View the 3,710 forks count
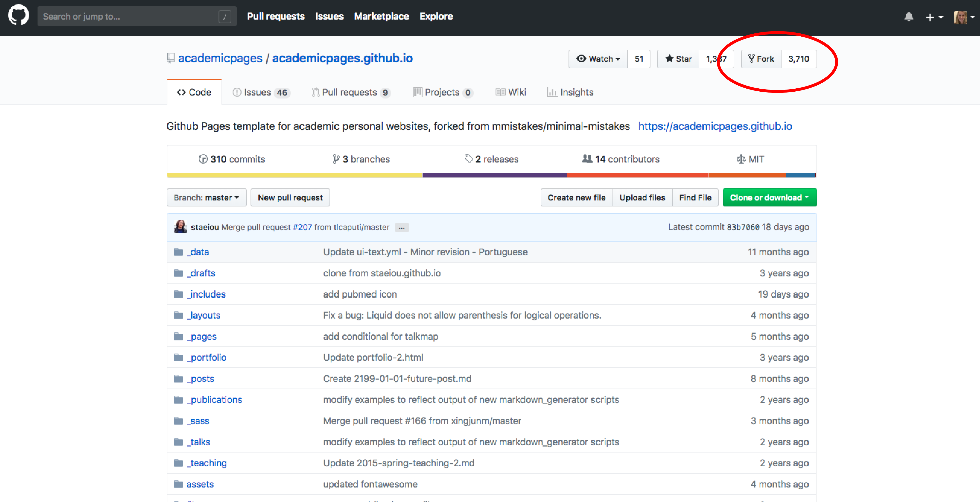980x502 pixels. click(x=799, y=59)
